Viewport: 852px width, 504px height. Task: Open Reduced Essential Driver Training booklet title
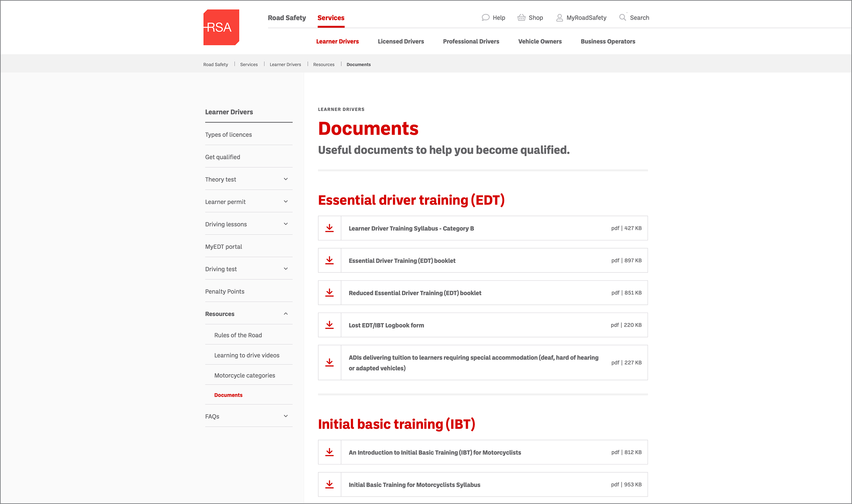[415, 293]
